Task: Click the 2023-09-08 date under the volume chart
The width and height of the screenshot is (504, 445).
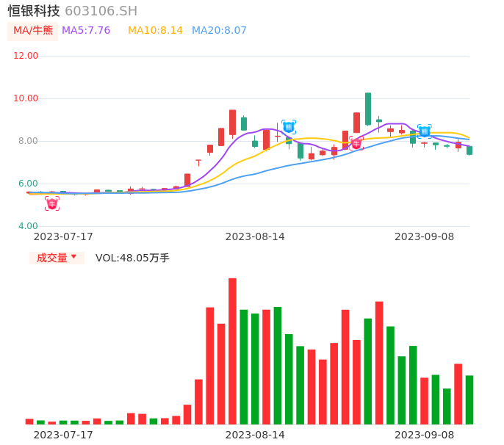Action: click(x=425, y=435)
